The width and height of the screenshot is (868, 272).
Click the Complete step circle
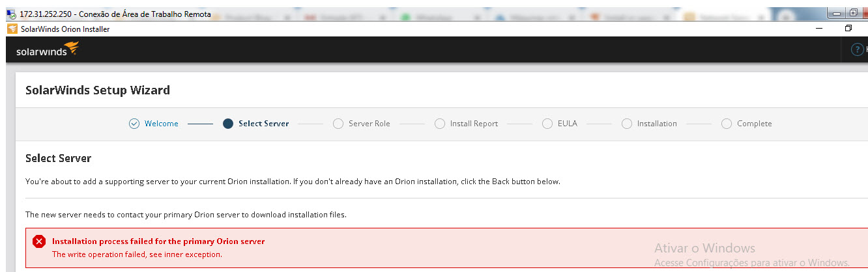(727, 124)
